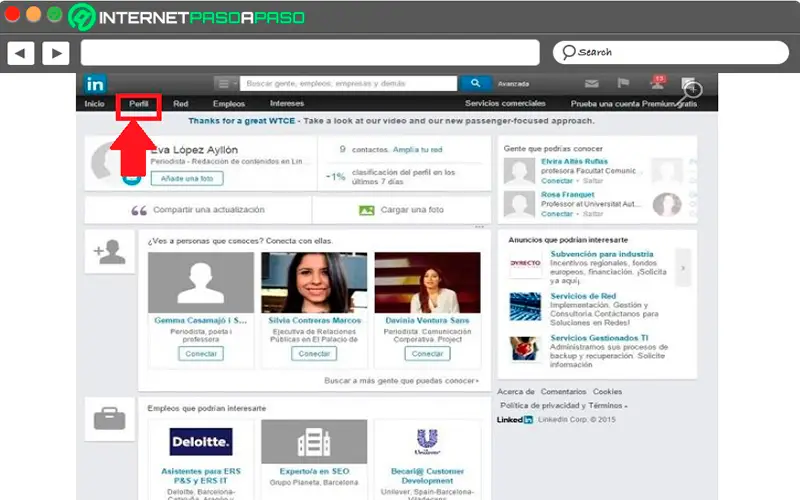
Task: Click the DYRECTO ad logo
Action: [x=526, y=263]
